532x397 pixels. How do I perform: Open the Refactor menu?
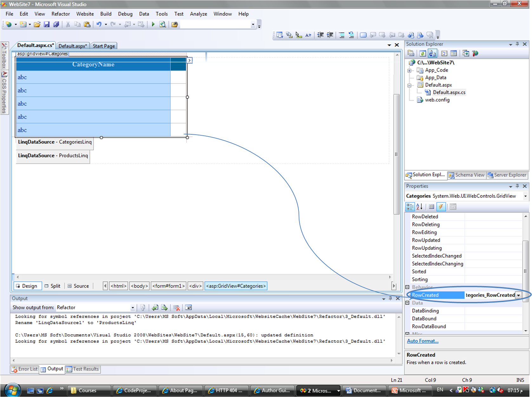coord(61,14)
